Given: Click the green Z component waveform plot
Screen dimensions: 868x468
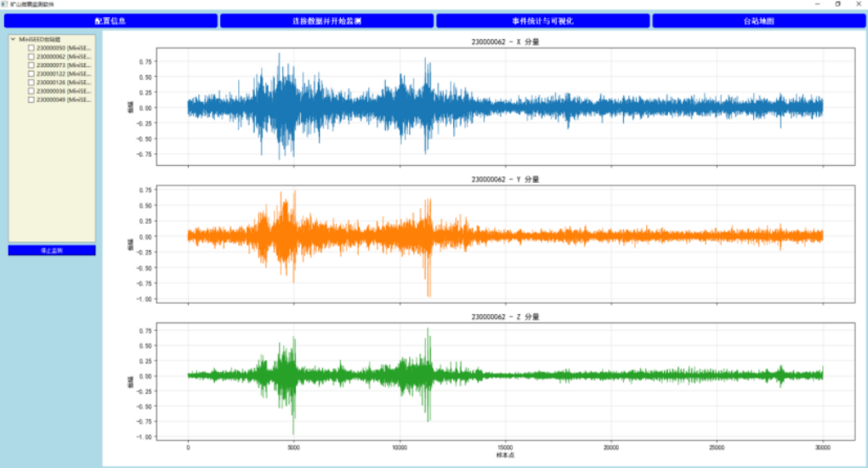Looking at the screenshot, I should pos(505,381).
